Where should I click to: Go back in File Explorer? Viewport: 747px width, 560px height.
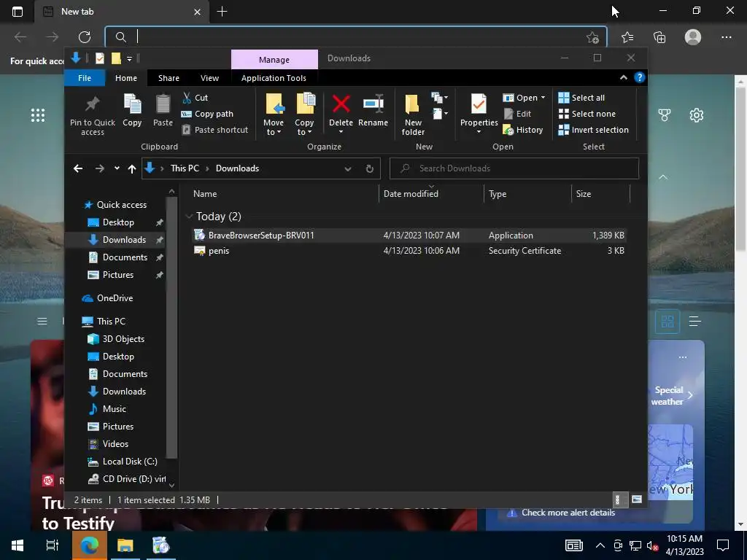click(78, 168)
